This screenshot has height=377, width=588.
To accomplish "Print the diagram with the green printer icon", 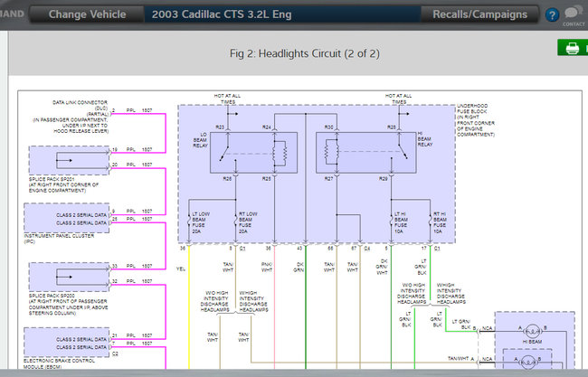I will pos(573,48).
